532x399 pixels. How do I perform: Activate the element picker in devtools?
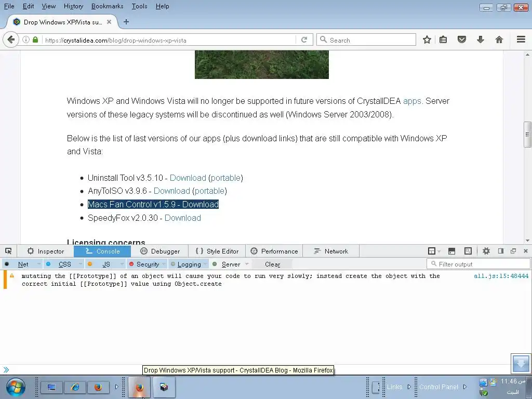[8, 251]
